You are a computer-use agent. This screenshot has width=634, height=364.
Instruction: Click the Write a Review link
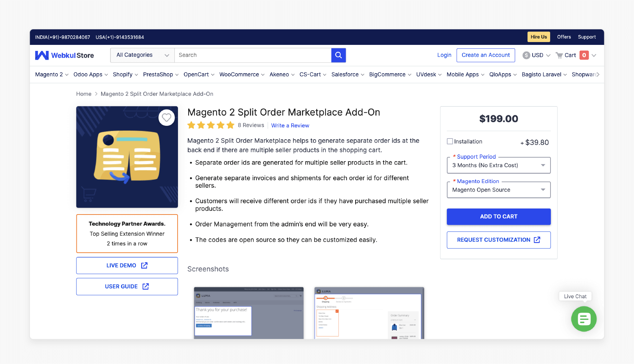290,125
